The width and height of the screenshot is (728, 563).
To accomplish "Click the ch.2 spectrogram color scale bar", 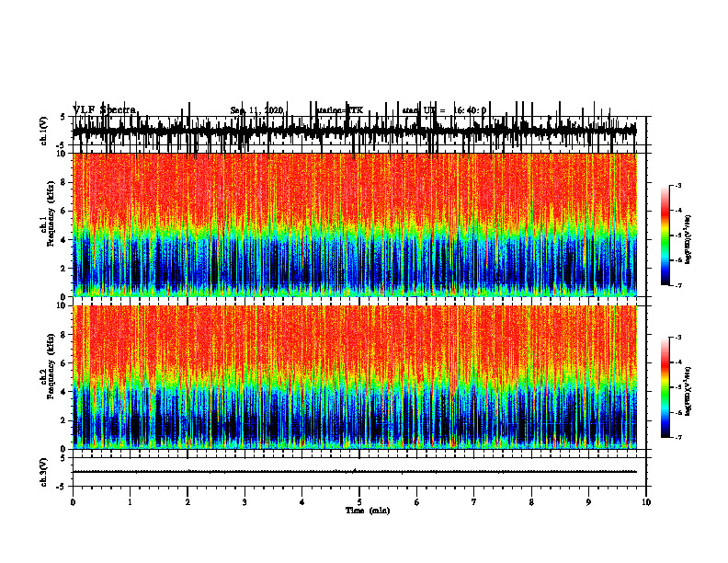I will (x=665, y=387).
